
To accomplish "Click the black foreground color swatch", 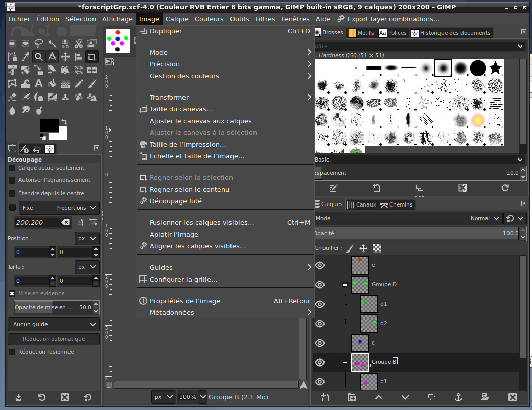I will [x=49, y=126].
